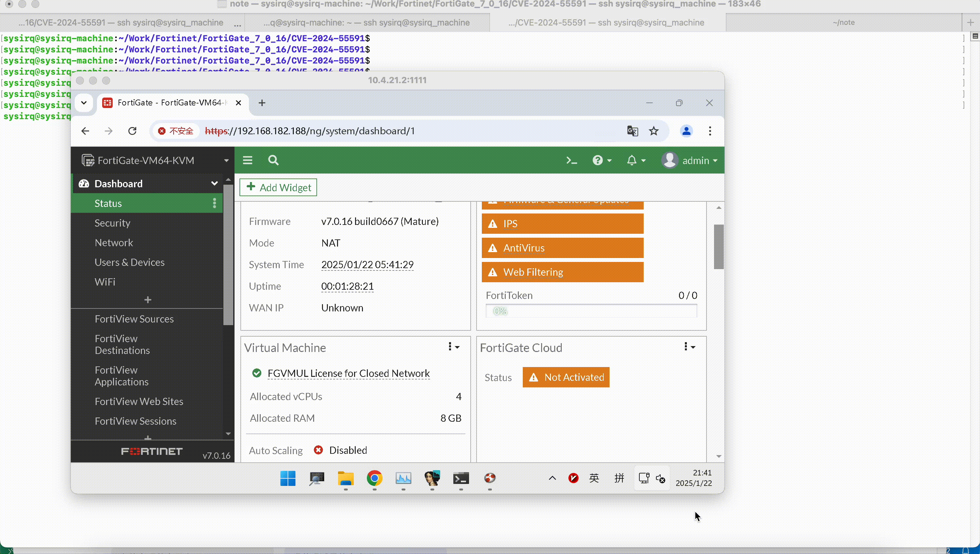
Task: Open a new Chrome tab
Action: (262, 103)
